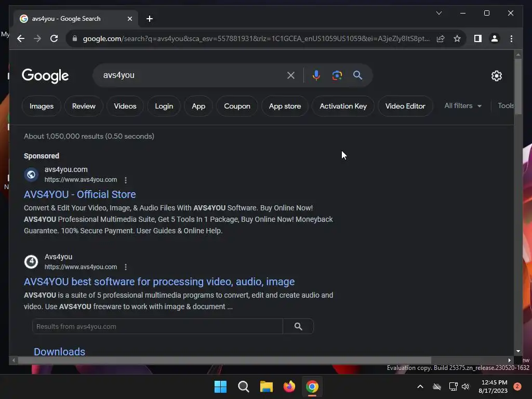Image resolution: width=532 pixels, height=399 pixels.
Task: Open volume control in tray
Action: coord(465,387)
